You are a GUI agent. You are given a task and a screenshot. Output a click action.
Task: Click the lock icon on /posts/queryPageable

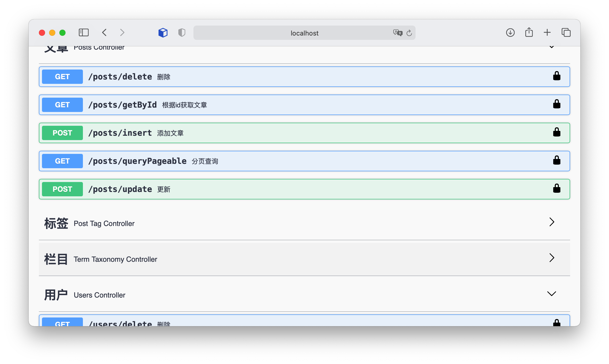[557, 160]
